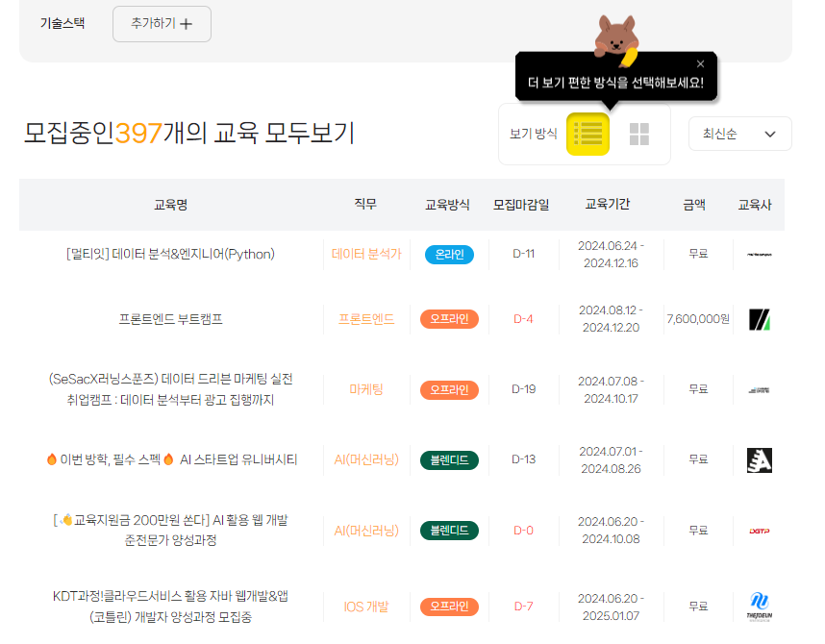This screenshot has width=825, height=644.
Task: Click the 7,600,000원 price cell
Action: 698,319
